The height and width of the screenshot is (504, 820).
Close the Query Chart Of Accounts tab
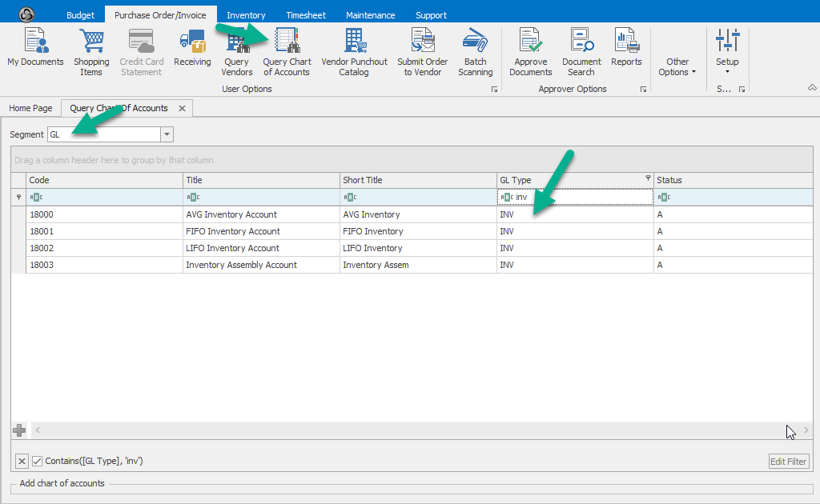tap(182, 108)
